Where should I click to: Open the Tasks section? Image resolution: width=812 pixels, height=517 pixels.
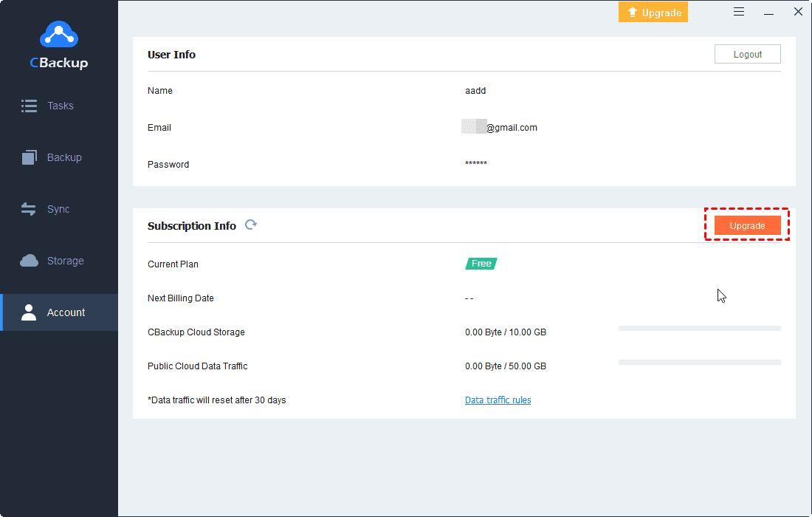pyautogui.click(x=59, y=106)
